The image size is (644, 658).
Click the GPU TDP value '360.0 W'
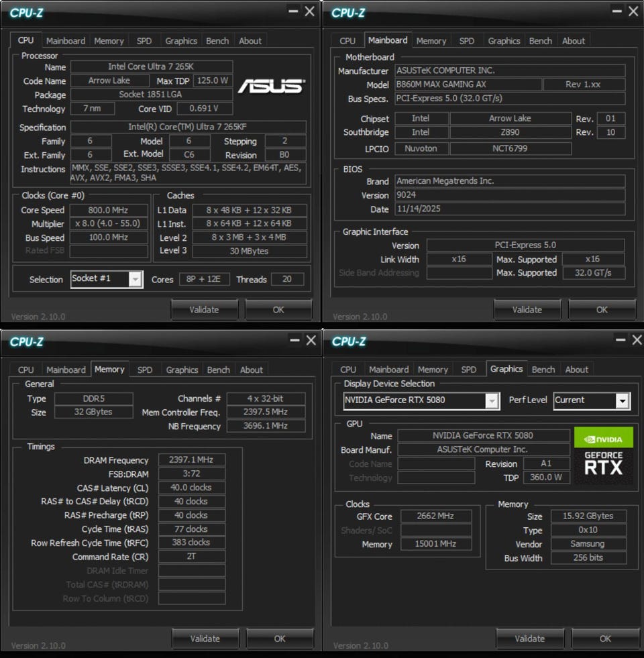point(546,478)
